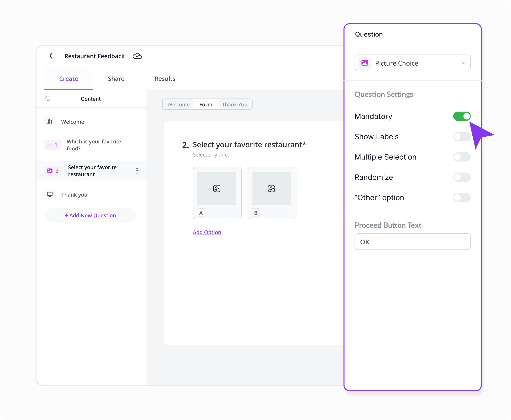
Task: Click the Welcome page building icon
Action: [x=50, y=121]
